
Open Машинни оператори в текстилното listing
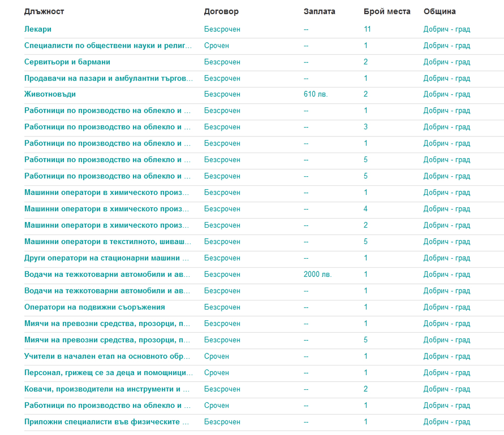click(x=107, y=242)
